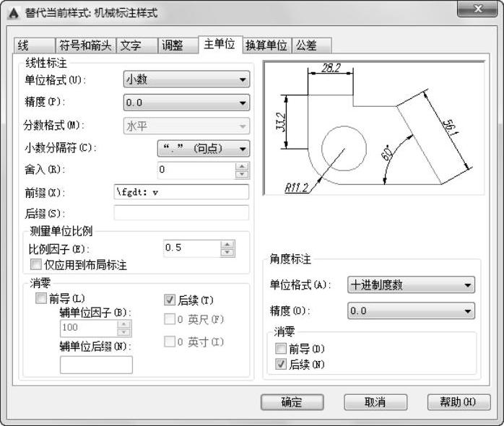Click the 取消 cancel button
Image resolution: width=504 pixels, height=426 pixels.
coord(375,402)
